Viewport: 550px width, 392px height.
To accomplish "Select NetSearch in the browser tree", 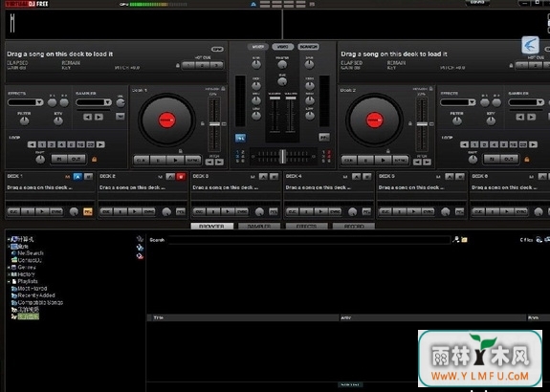I will click(31, 253).
